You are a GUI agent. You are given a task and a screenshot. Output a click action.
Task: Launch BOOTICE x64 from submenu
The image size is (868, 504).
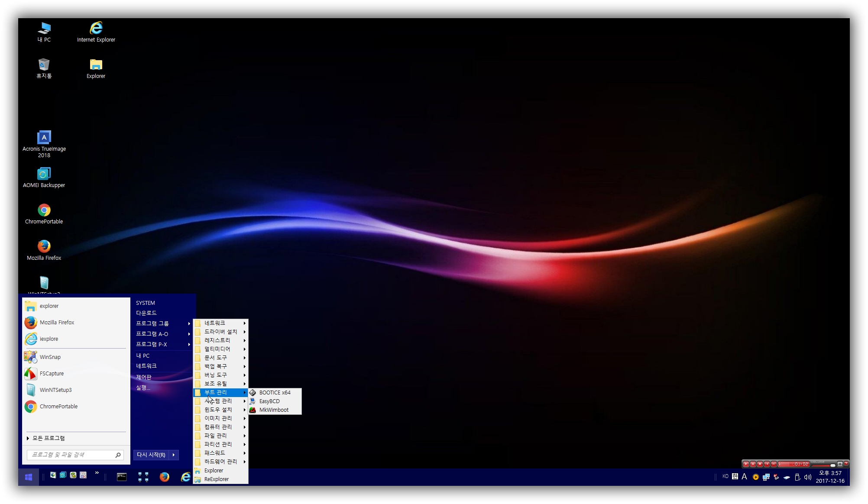tap(275, 393)
